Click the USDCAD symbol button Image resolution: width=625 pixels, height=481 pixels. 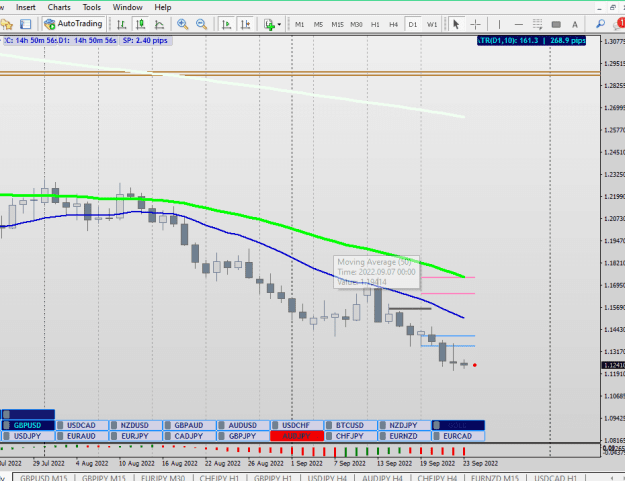(82, 425)
